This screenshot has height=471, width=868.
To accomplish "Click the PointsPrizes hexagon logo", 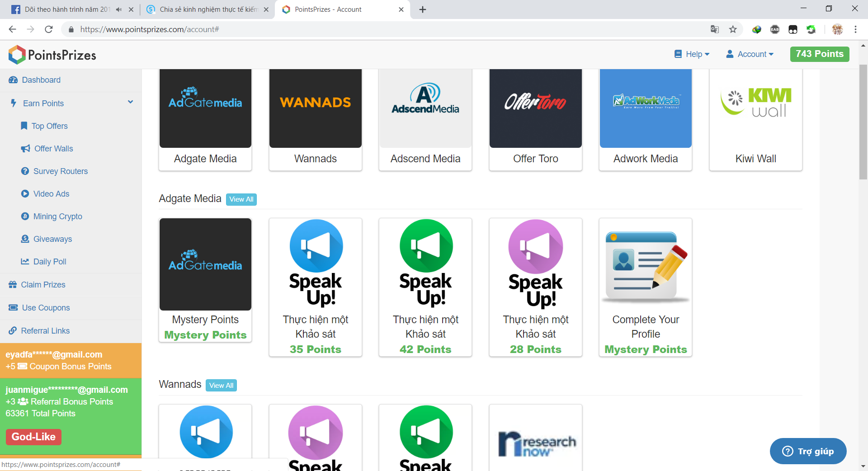I will (x=17, y=55).
